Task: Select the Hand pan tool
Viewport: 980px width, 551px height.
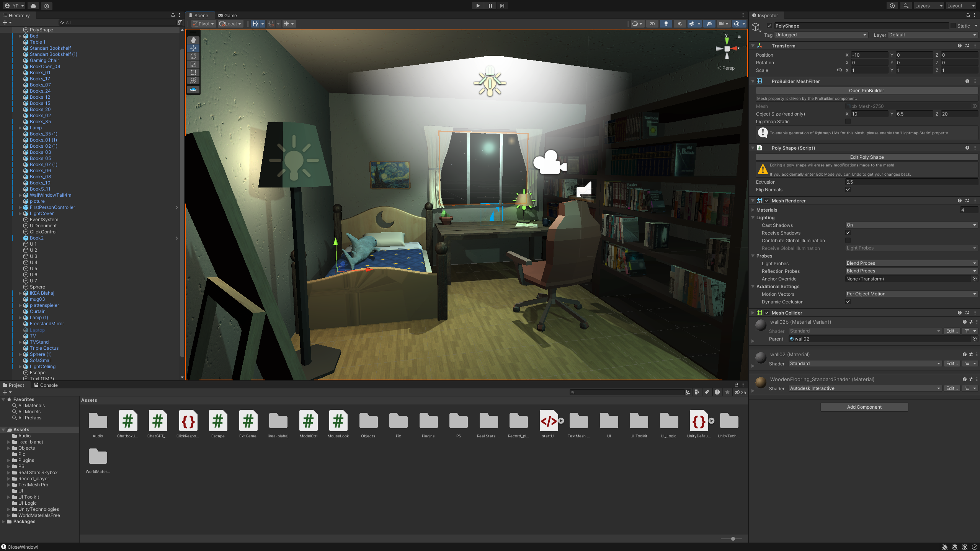Action: [x=193, y=39]
